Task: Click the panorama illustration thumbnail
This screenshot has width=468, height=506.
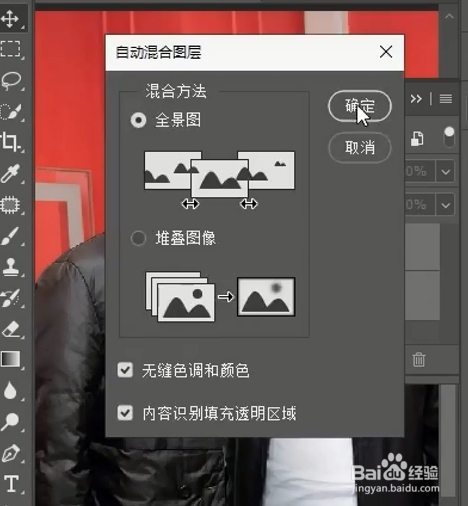Action: (x=219, y=180)
